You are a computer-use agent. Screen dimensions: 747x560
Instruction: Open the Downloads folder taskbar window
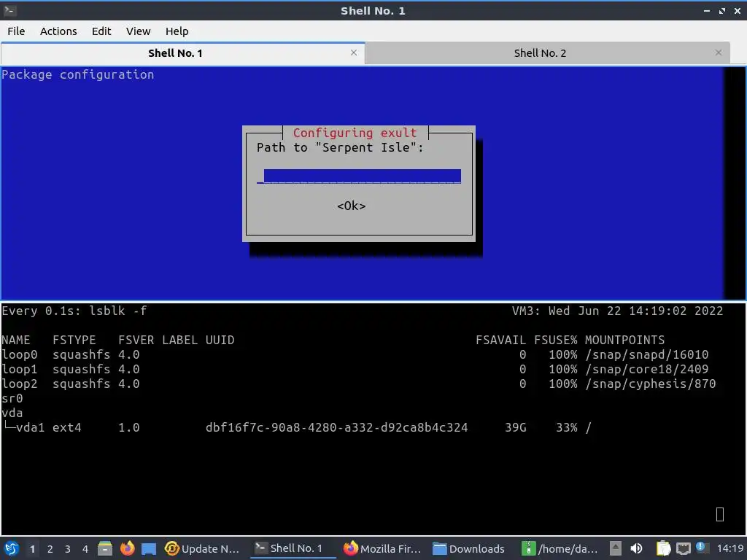tap(469, 548)
